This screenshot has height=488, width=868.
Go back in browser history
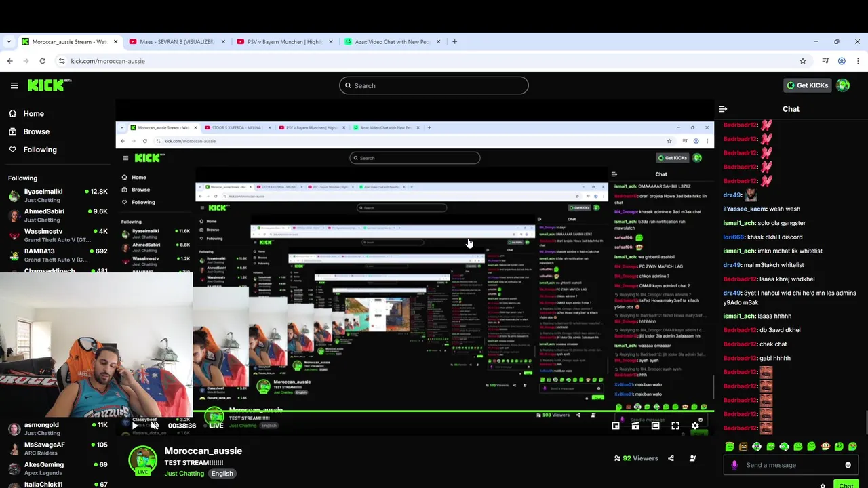(9, 61)
